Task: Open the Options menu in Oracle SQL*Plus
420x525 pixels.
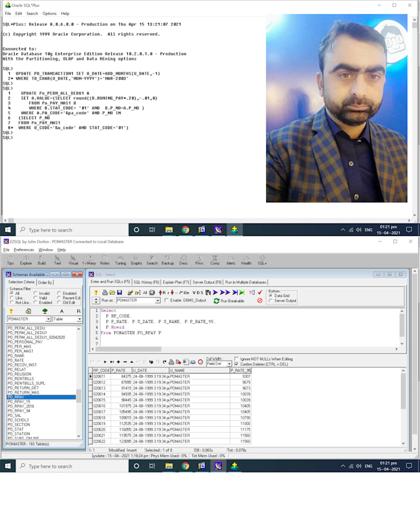Action: [49, 14]
